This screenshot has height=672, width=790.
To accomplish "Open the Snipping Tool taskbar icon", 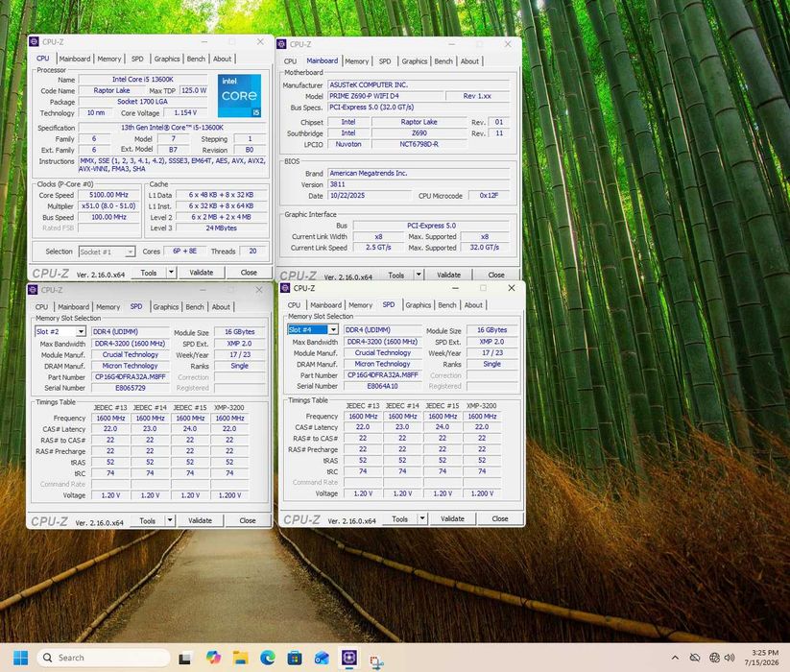I will pos(376,660).
